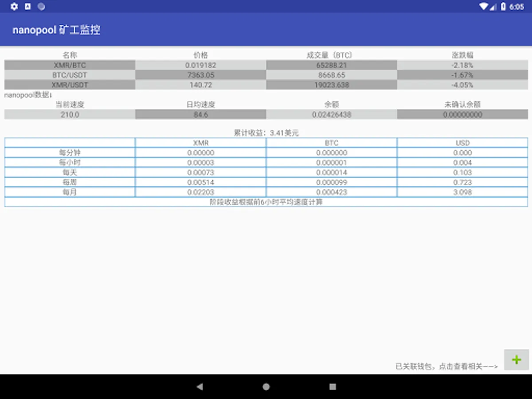Tap weekly XMR value 0.00514

pyautogui.click(x=201, y=182)
